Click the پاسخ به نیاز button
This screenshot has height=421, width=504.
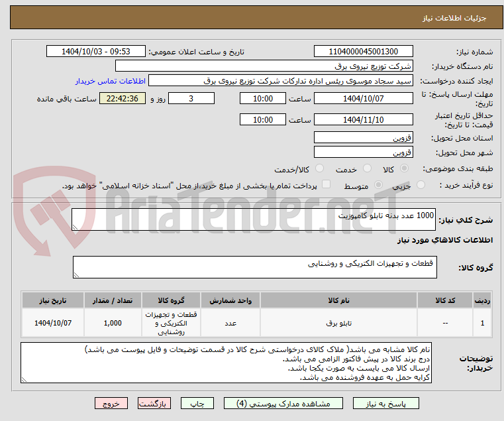tap(385, 403)
